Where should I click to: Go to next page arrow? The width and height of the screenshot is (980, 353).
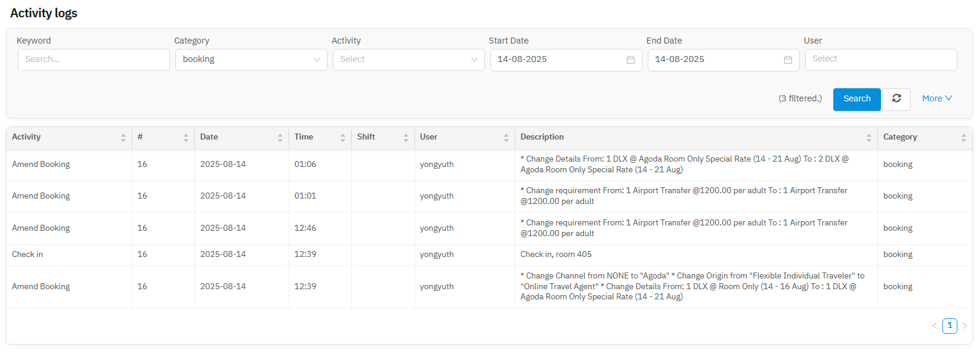(x=964, y=326)
